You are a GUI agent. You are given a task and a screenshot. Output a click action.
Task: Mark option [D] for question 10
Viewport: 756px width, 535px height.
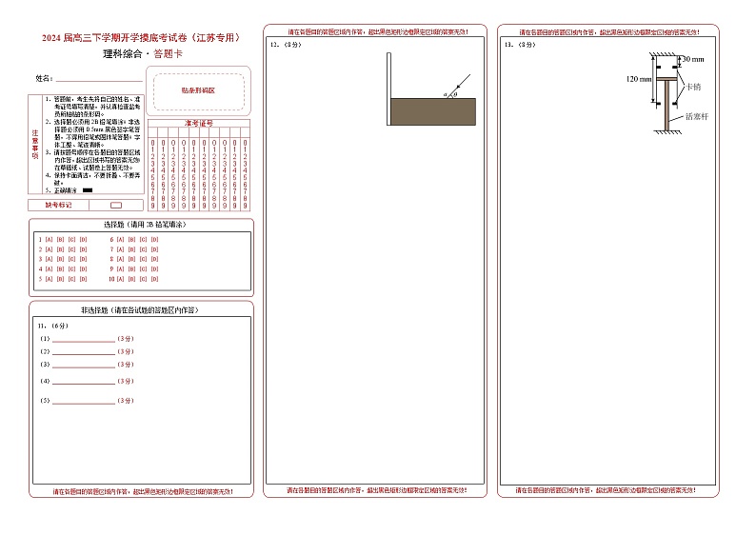click(155, 279)
